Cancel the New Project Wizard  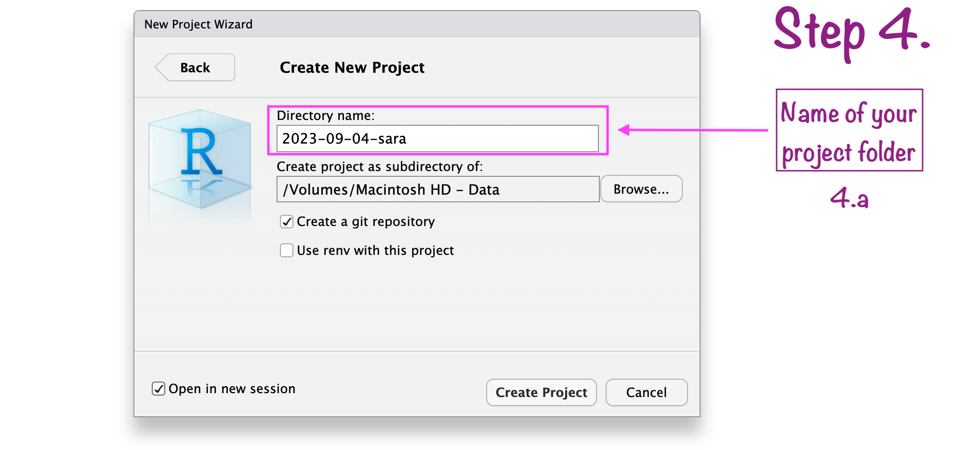pyautogui.click(x=646, y=393)
